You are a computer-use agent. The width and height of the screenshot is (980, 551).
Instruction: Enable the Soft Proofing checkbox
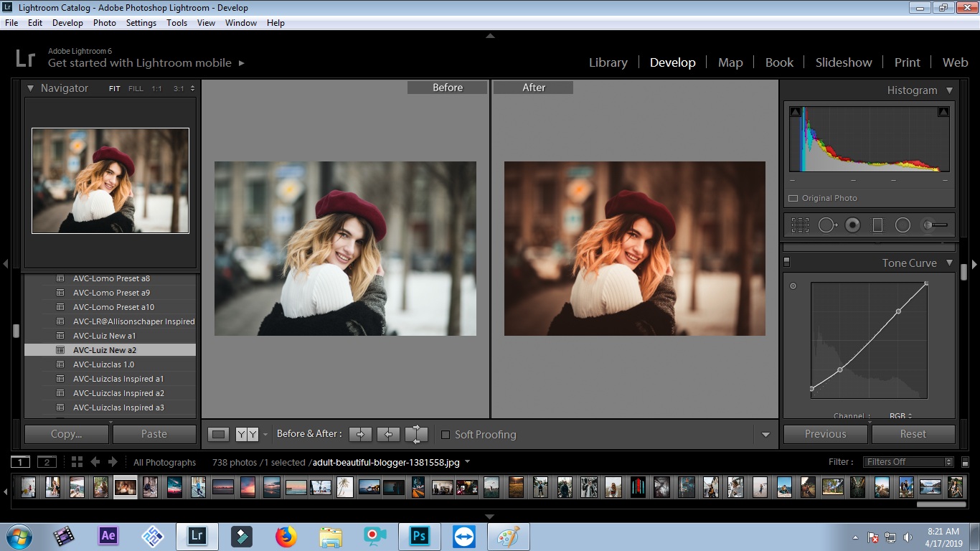coord(446,435)
